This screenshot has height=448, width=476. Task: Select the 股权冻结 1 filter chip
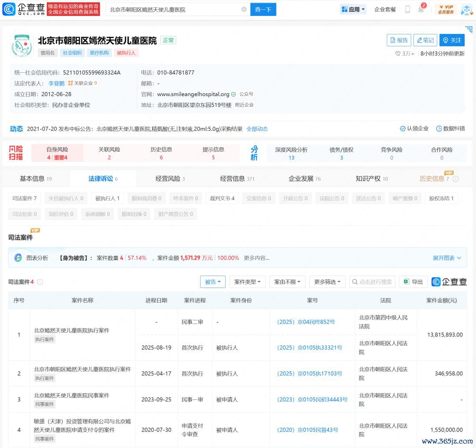pos(441,198)
